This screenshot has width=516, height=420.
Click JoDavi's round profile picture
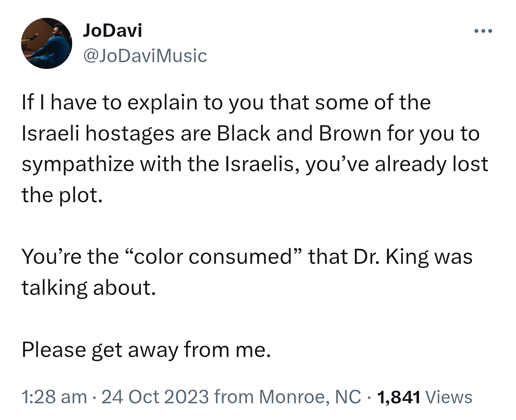47,43
